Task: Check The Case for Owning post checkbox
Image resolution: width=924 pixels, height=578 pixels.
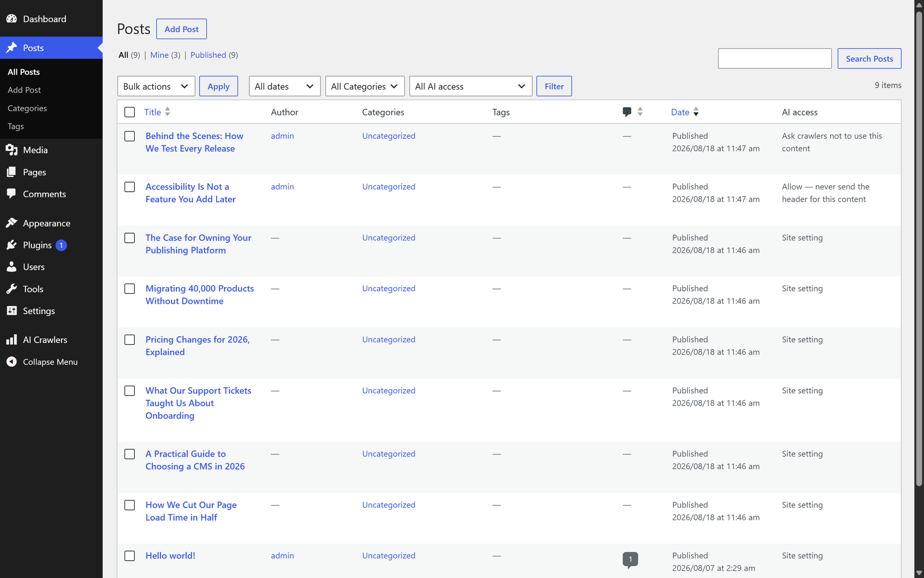Action: coord(129,238)
